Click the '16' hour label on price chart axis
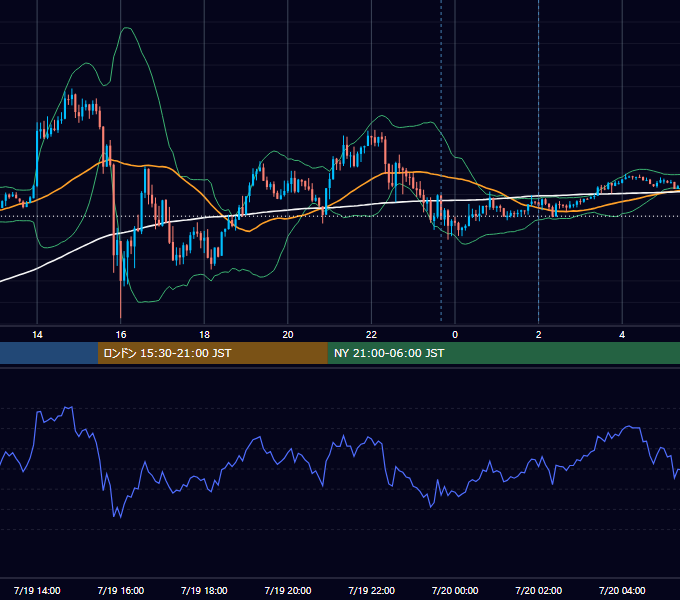This screenshot has width=680, height=600. click(121, 335)
